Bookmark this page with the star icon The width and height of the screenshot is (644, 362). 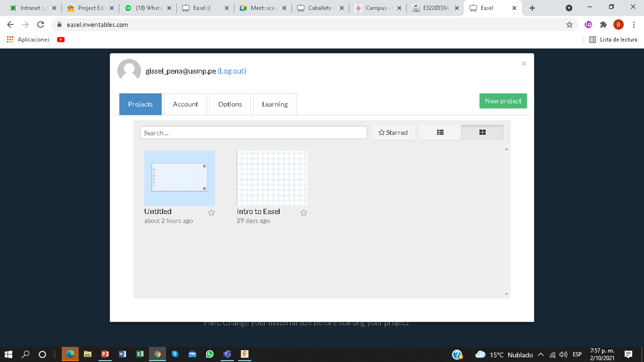[570, 24]
